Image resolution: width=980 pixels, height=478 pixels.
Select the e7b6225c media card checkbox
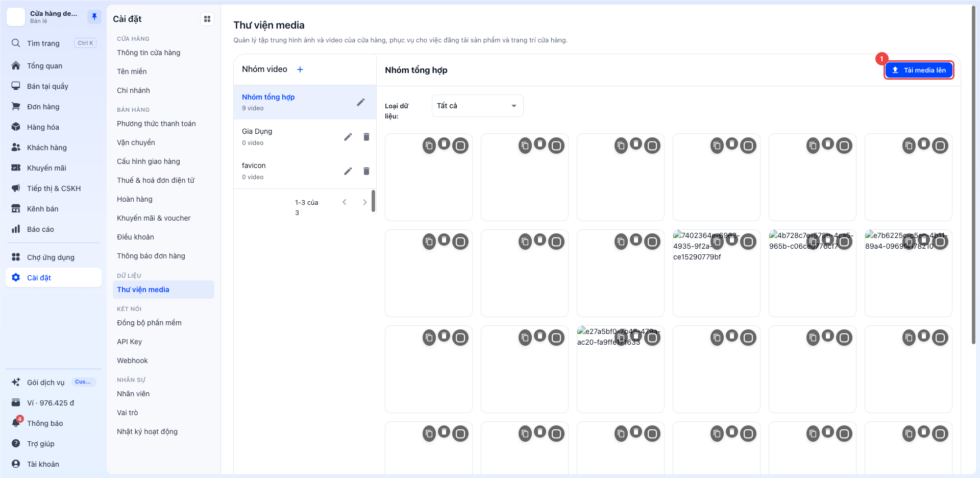pos(940,242)
